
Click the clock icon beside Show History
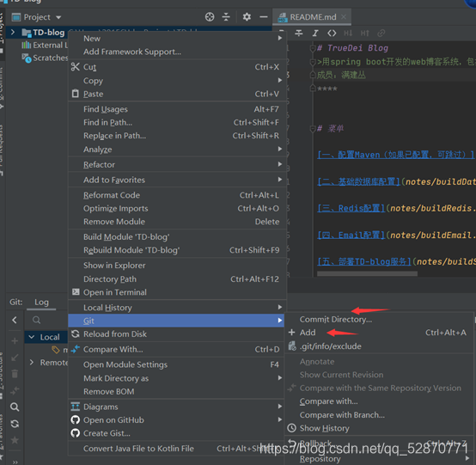pos(292,428)
